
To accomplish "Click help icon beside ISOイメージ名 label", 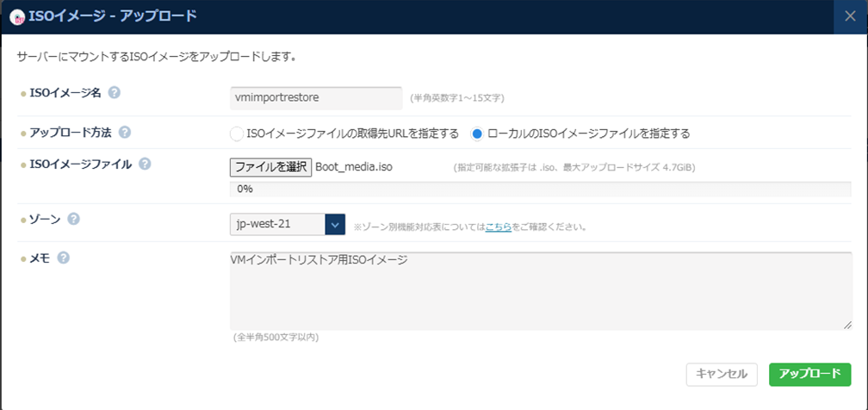I will click(x=115, y=93).
